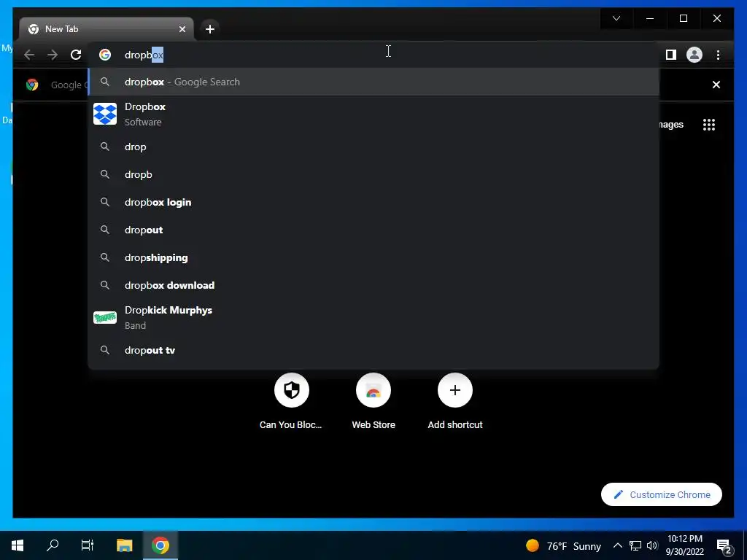Open the clock showing 10:12 PM
The image size is (747, 560).
pyautogui.click(x=684, y=545)
